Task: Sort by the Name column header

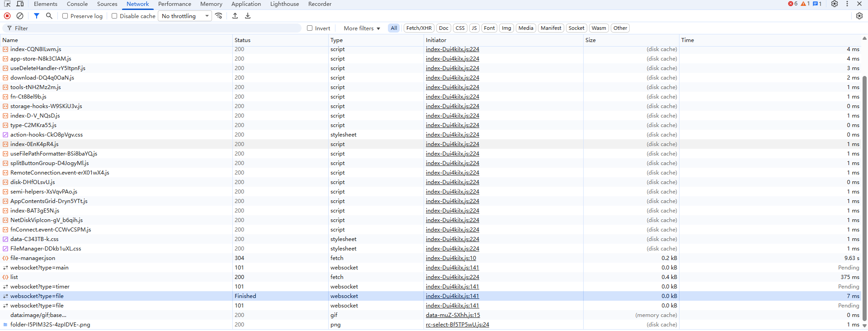Action: (x=116, y=40)
